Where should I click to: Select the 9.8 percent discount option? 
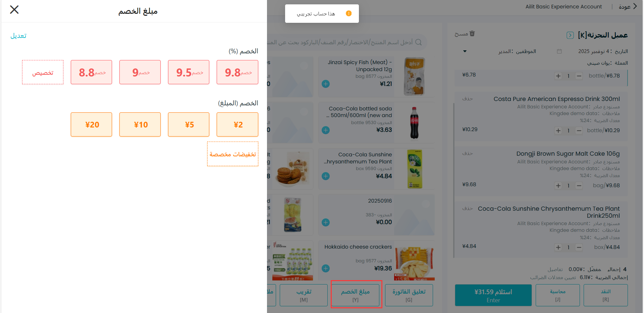[237, 72]
